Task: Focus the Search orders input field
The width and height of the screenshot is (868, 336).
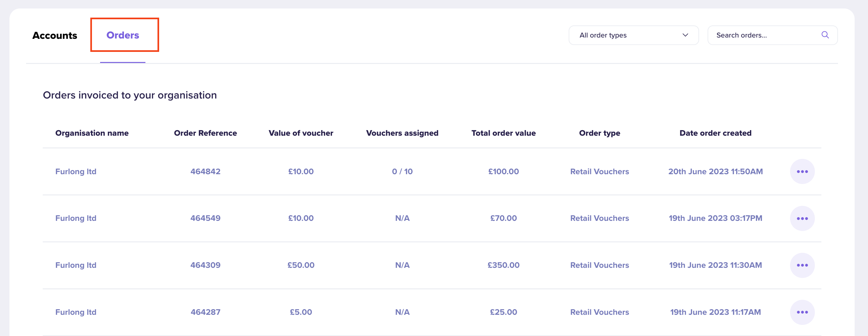Action: point(772,35)
